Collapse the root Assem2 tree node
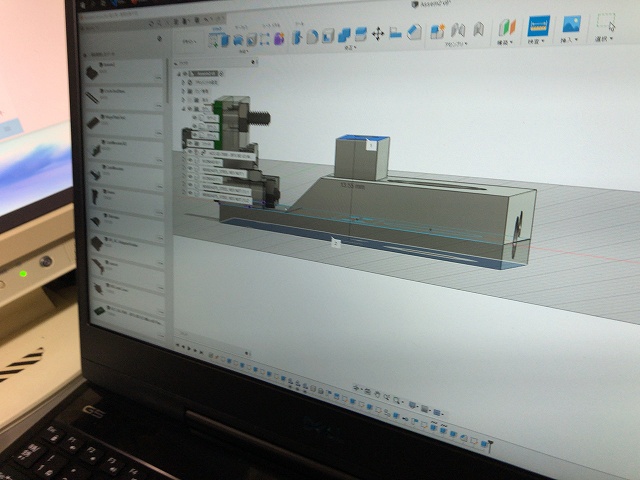This screenshot has width=640, height=480. (x=177, y=73)
